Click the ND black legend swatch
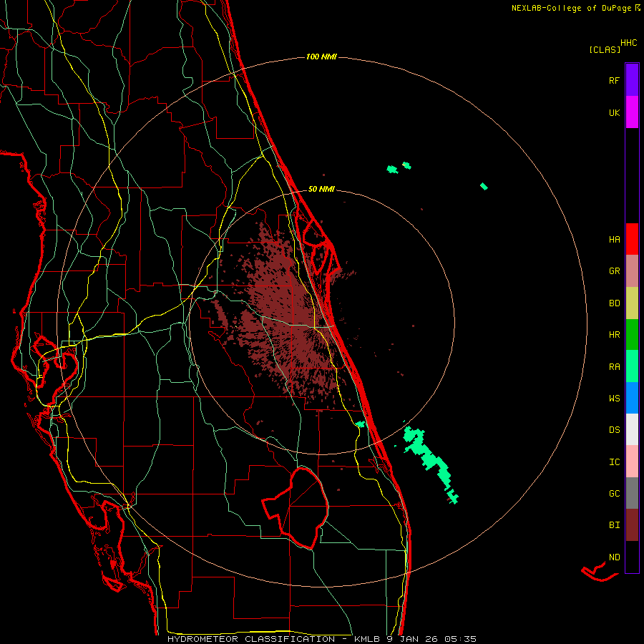The width and height of the screenshot is (644, 644). (x=632, y=557)
